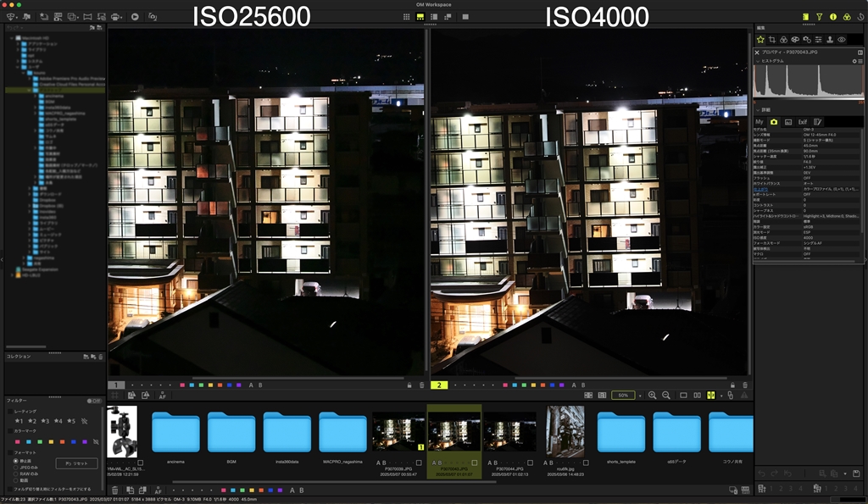Open the sliders adjustment tool in edit palette
This screenshot has width=868, height=504.
818,40
